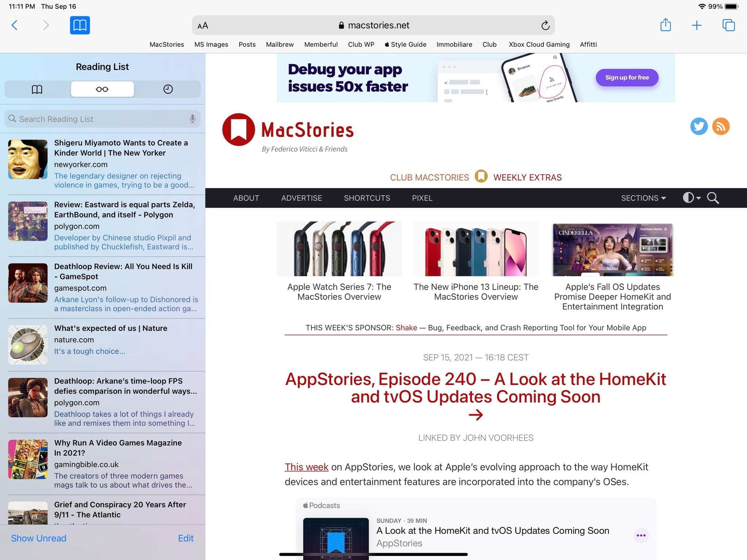Tap the forward navigation arrow
Screen dimensions: 747x560
point(46,25)
